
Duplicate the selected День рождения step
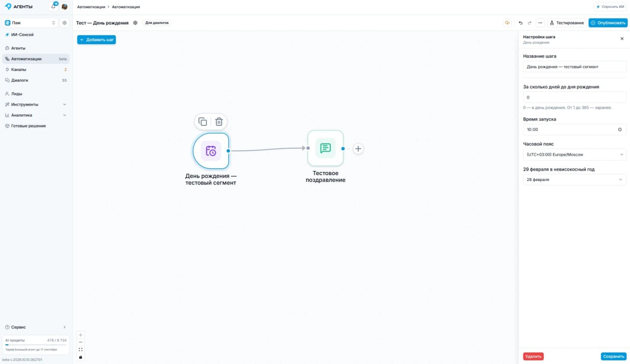pyautogui.click(x=203, y=121)
